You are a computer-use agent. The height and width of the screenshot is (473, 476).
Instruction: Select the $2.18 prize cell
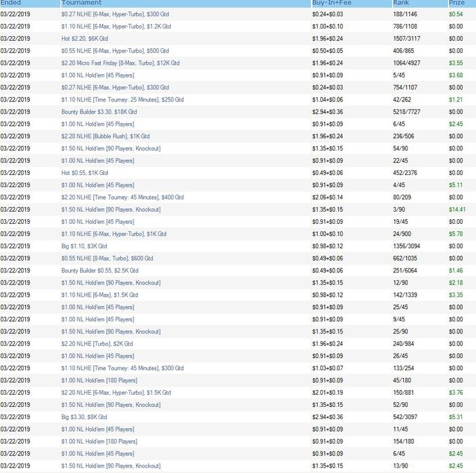[x=456, y=282]
